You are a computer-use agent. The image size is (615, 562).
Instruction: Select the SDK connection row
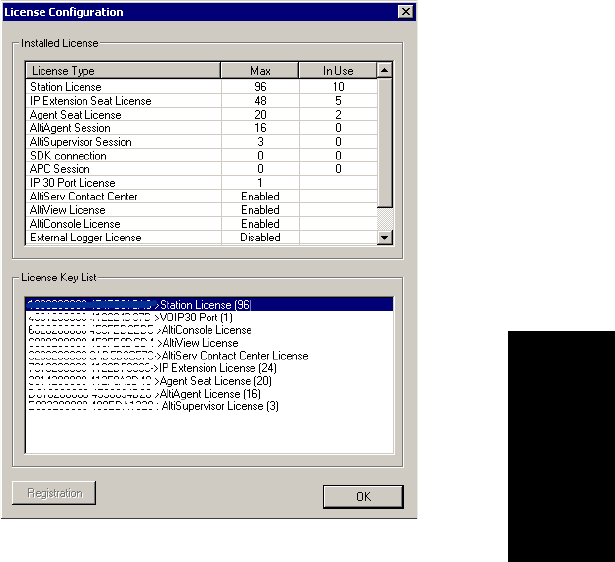pyautogui.click(x=202, y=155)
